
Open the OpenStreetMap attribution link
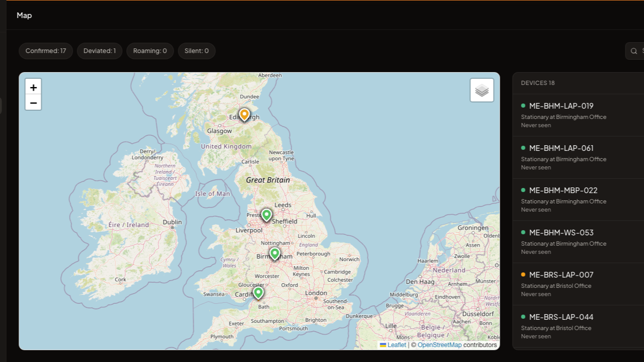[439, 345]
